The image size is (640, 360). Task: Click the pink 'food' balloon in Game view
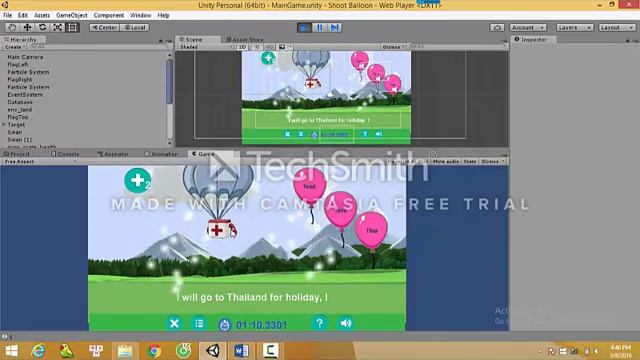point(310,186)
